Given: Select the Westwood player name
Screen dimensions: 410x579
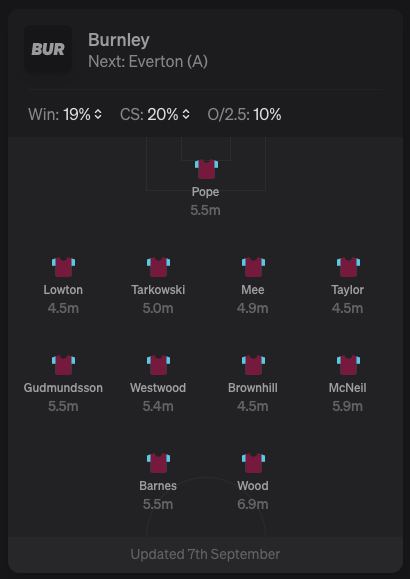Looking at the screenshot, I should click(158, 388).
